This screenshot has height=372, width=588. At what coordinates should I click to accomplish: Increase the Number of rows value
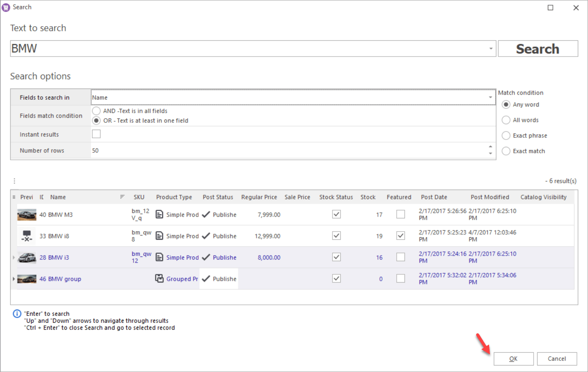(x=490, y=147)
